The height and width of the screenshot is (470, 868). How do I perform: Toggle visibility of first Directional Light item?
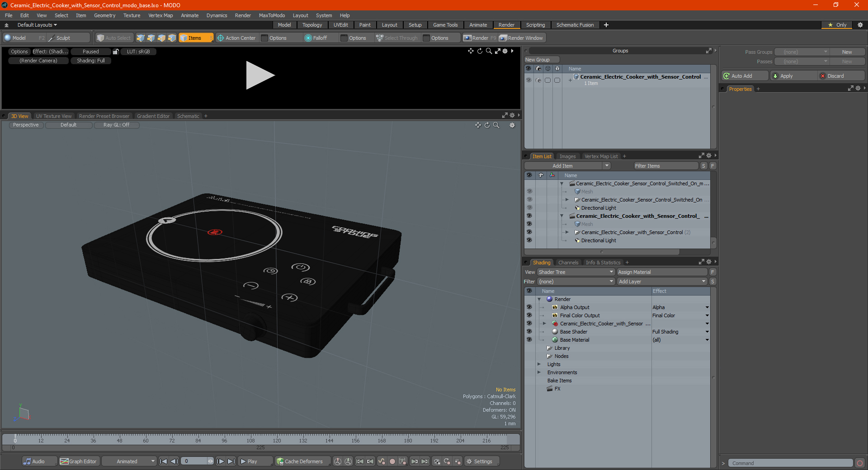click(x=529, y=208)
